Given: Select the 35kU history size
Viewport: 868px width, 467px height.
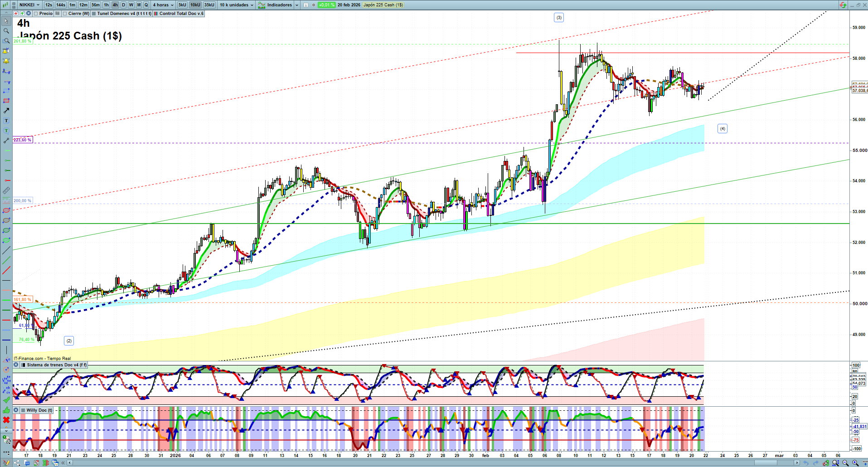Looking at the screenshot, I should click(209, 5).
